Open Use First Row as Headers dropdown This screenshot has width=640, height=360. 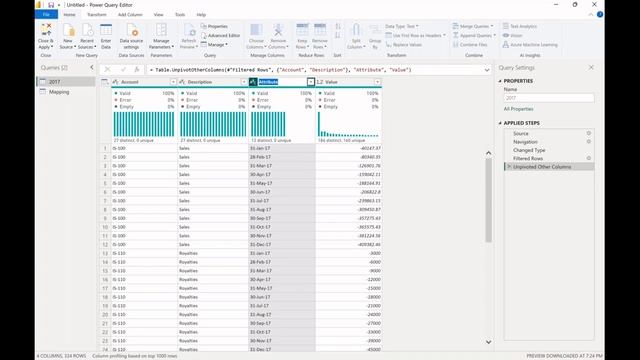(416, 36)
